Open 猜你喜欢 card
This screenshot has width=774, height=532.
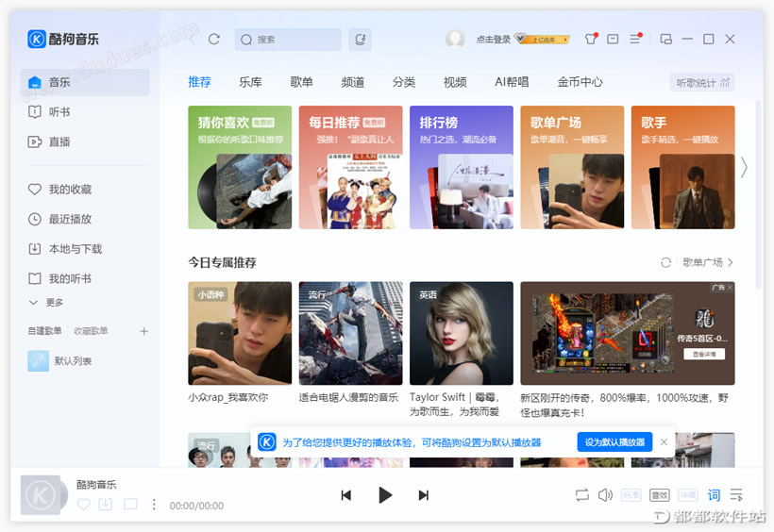pos(240,167)
